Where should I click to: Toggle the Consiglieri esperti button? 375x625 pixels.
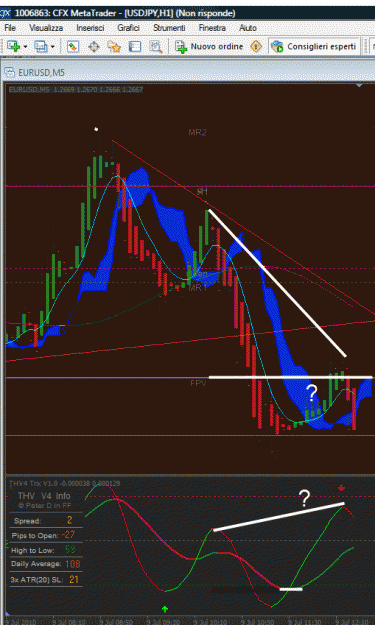(314, 47)
